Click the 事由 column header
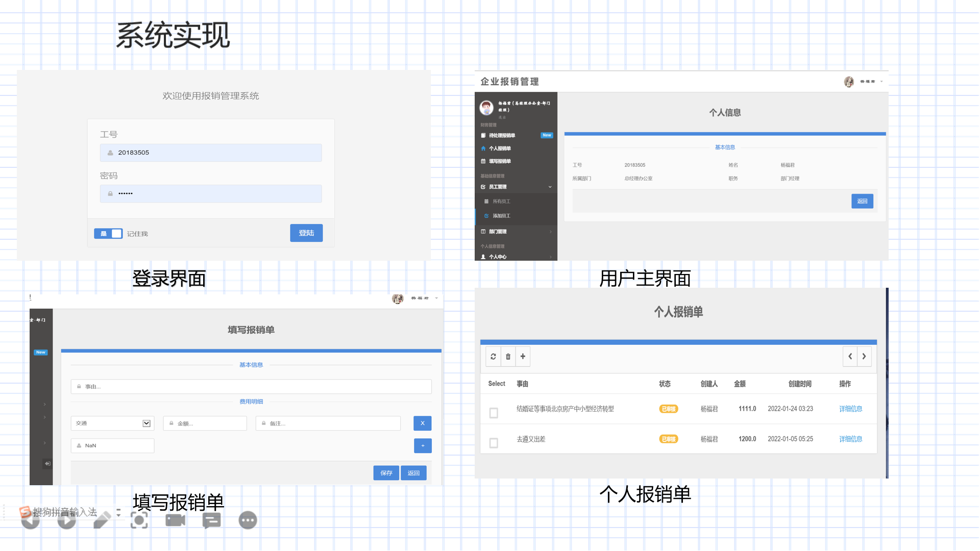 point(522,384)
